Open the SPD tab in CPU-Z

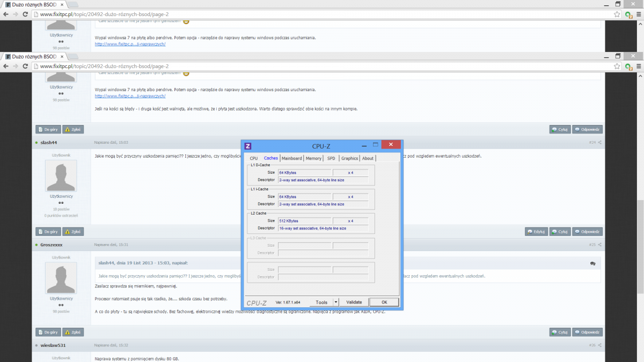click(x=331, y=158)
